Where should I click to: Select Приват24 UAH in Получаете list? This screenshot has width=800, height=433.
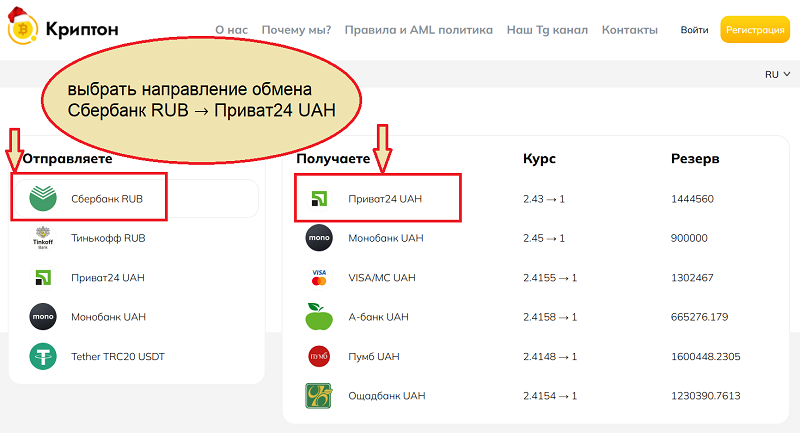point(385,198)
